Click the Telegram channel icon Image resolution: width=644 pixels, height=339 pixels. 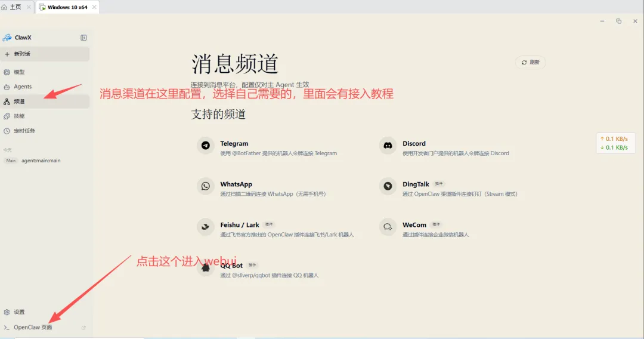[205, 146]
